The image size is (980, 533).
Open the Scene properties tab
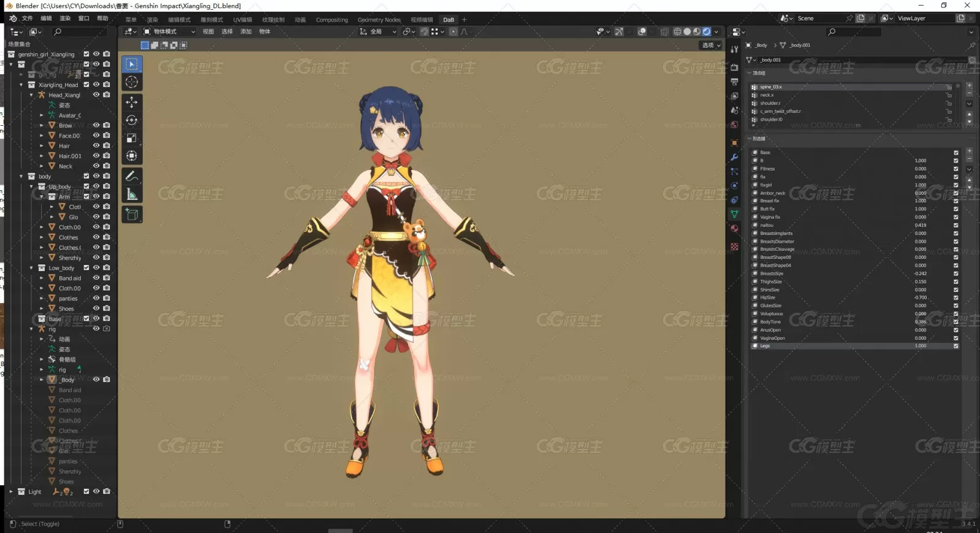click(x=734, y=110)
